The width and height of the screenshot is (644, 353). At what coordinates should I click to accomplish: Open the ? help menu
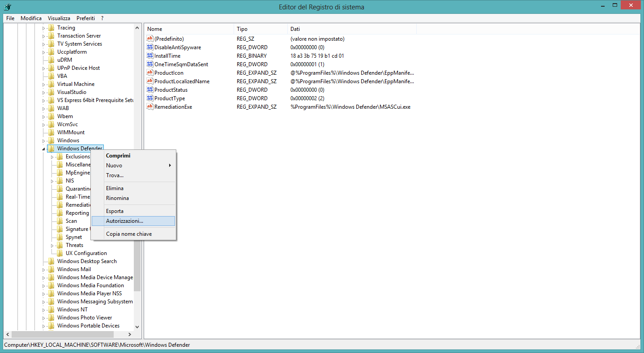tap(102, 18)
